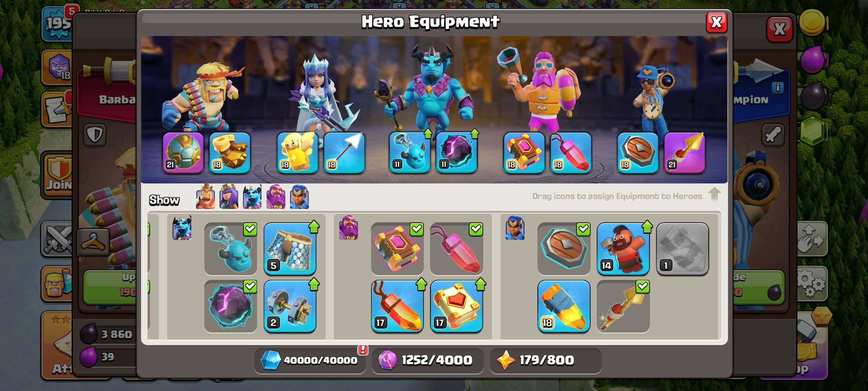Viewport: 868px width, 391px height.
Task: Open the 1252/4000 glowy ore counter
Action: [x=427, y=360]
